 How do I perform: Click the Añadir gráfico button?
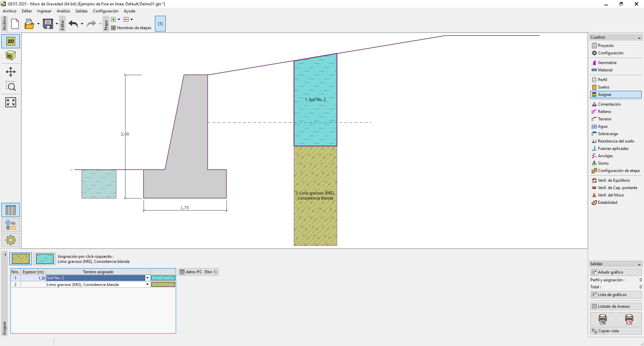615,272
